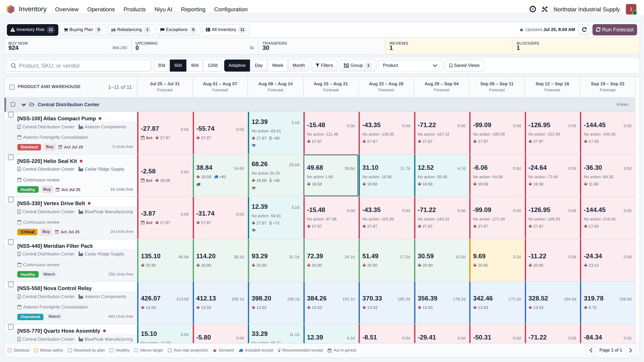Open Northstar Industrial Supply company switcher
The width and height of the screenshot is (644, 362).
point(586,9)
